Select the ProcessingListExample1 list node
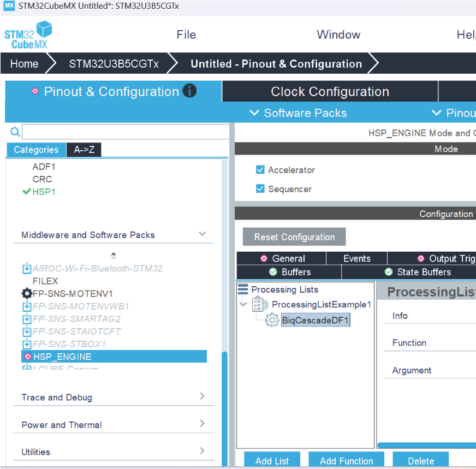Screen dimensions: 476x469 pyautogui.click(x=322, y=304)
